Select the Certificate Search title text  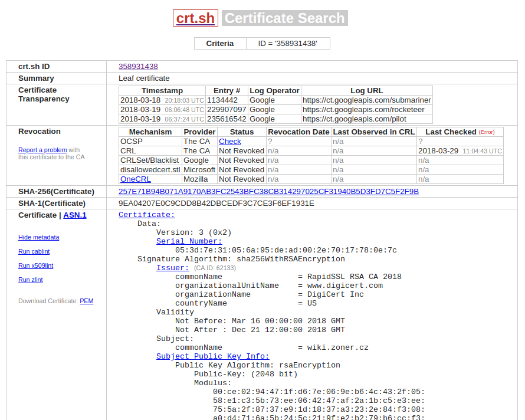(284, 18)
